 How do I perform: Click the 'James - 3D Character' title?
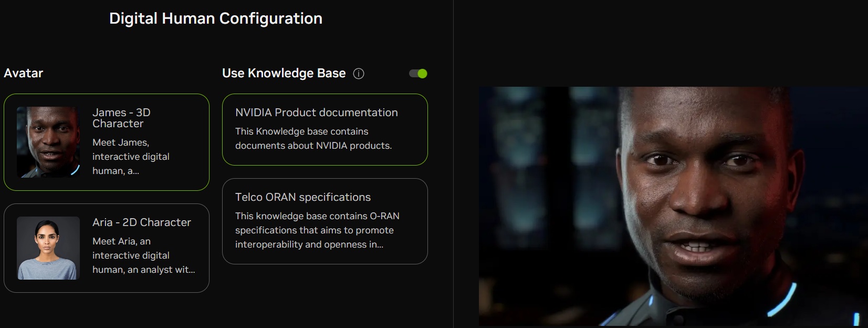[121, 118]
